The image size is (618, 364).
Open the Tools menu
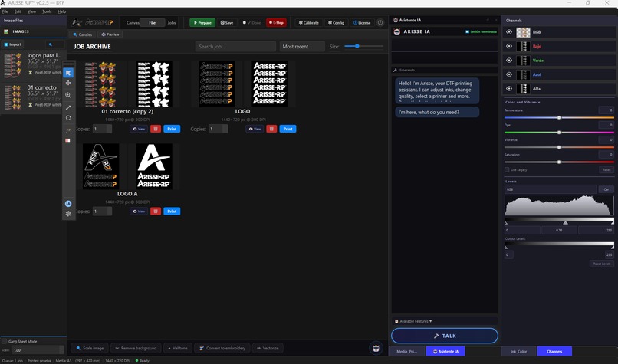pyautogui.click(x=47, y=11)
